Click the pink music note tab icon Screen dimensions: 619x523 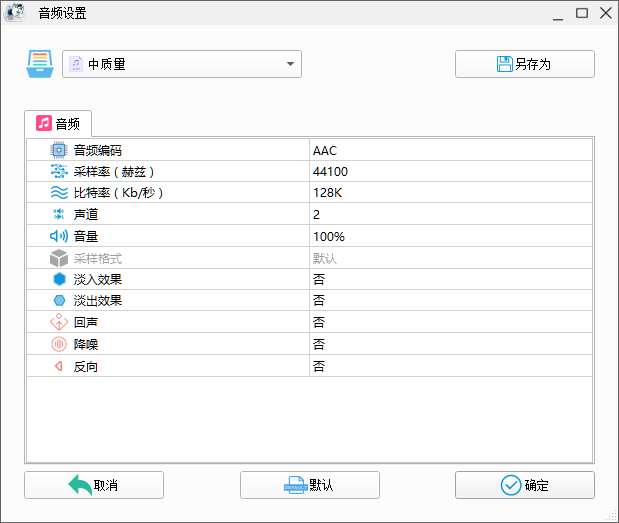pyautogui.click(x=44, y=123)
